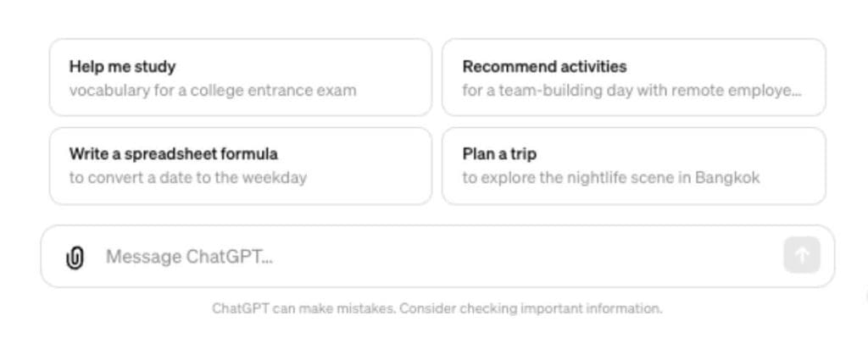Viewport: 868px width, 344px height.
Task: Click the 'to convert a date to the weekday' text
Action: 187,178
